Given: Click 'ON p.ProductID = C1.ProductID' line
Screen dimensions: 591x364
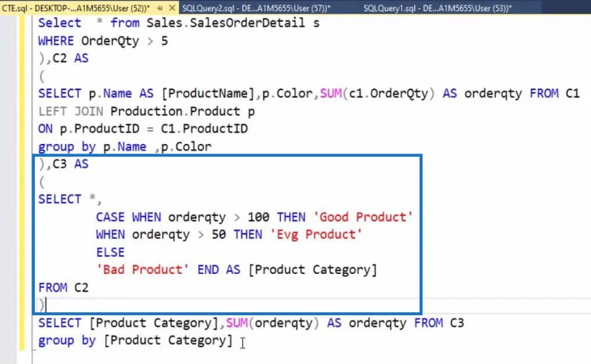Looking at the screenshot, I should [143, 129].
